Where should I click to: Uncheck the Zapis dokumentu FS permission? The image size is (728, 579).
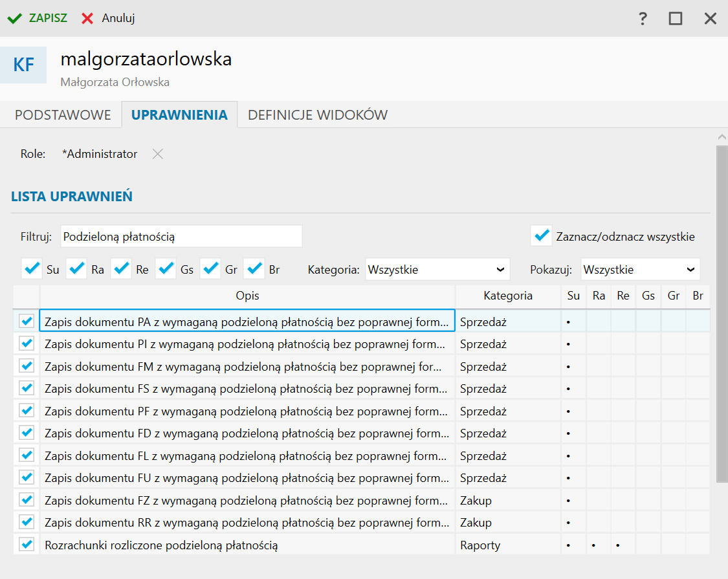tap(27, 388)
